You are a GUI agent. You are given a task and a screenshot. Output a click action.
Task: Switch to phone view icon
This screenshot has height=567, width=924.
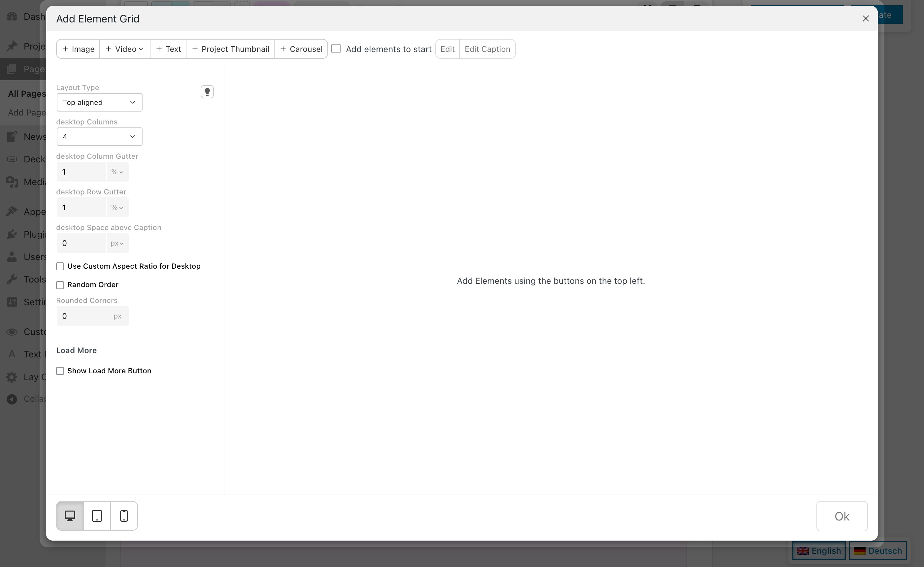124,516
